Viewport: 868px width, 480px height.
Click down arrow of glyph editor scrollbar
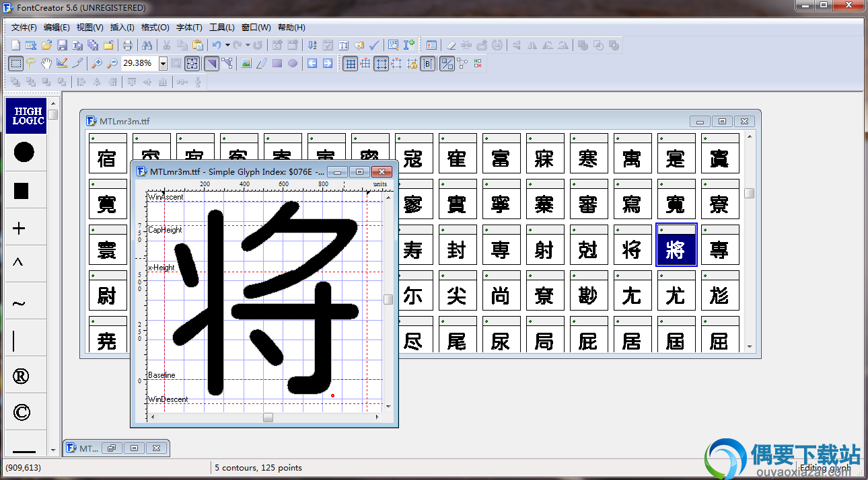pyautogui.click(x=388, y=406)
